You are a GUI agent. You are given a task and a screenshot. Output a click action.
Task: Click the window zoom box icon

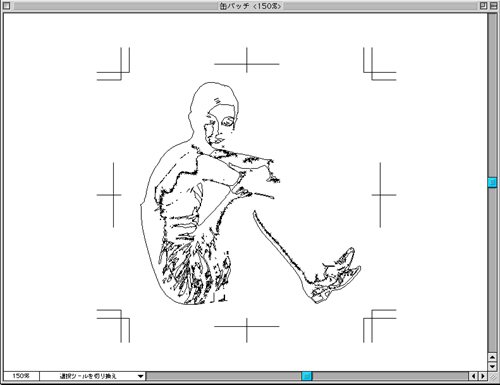483,6
